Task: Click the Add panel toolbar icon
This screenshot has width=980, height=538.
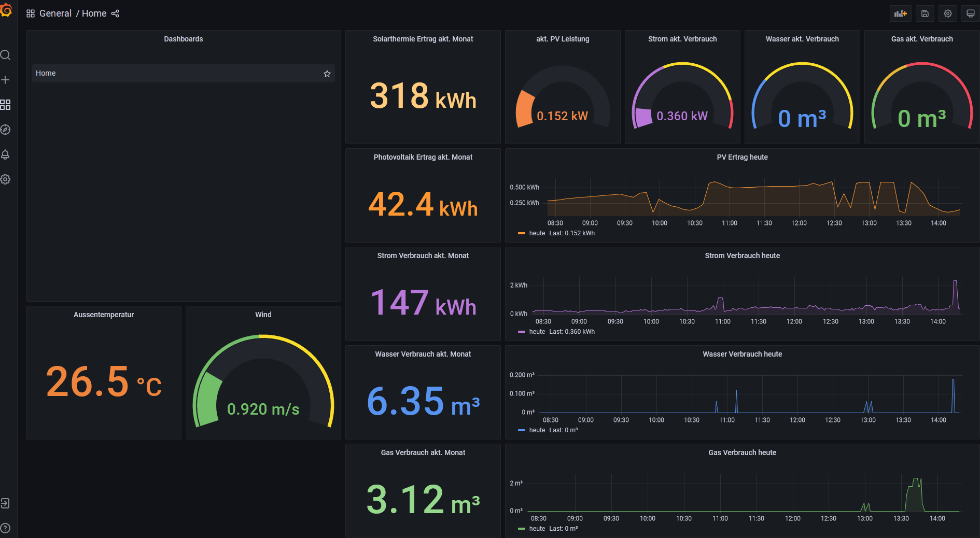Action: [900, 13]
